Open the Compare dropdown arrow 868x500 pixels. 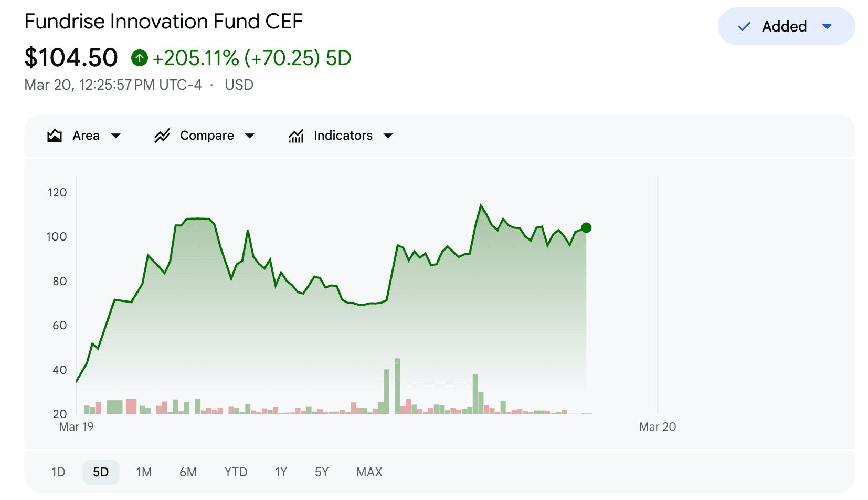click(250, 136)
